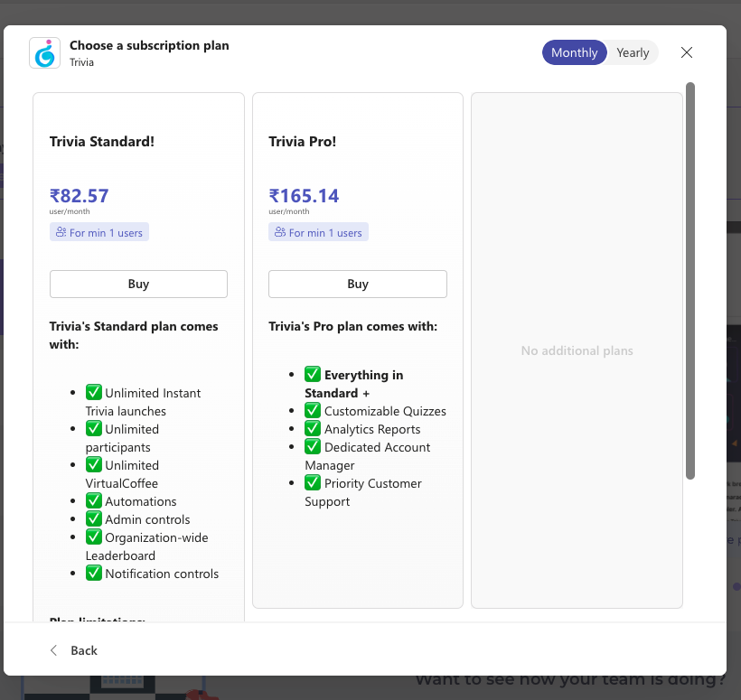Select Monthly billing option
The image size is (741, 700).
tap(574, 52)
